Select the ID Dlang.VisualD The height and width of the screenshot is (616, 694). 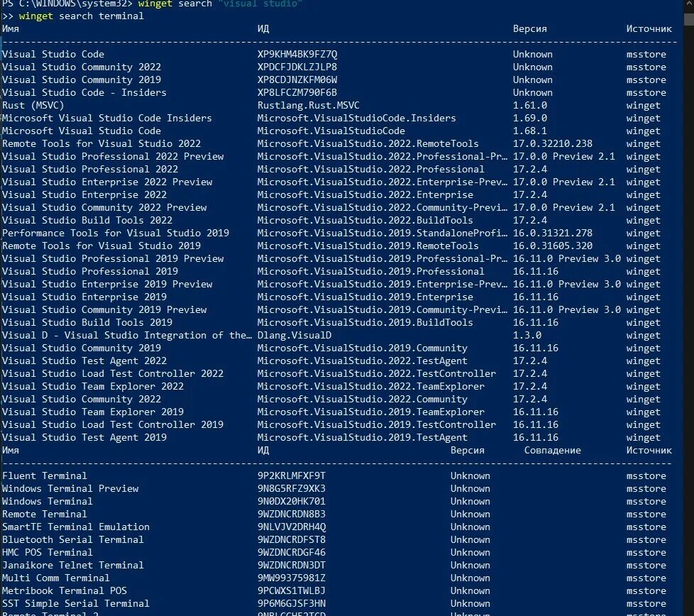click(x=294, y=336)
